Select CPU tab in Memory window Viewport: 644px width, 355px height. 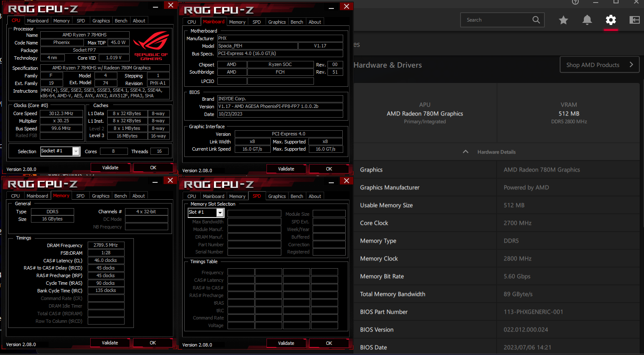point(16,196)
